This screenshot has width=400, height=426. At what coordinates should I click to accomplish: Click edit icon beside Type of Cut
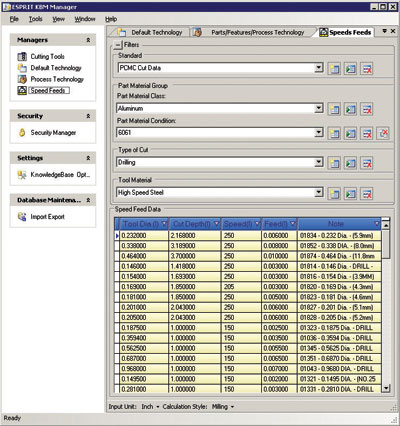pyautogui.click(x=350, y=163)
